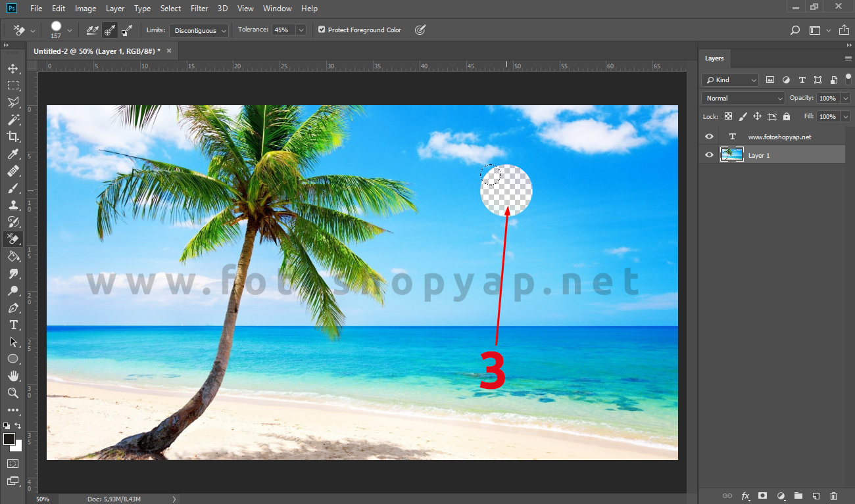Select the Crop tool
This screenshot has height=504, width=855.
pos(12,137)
